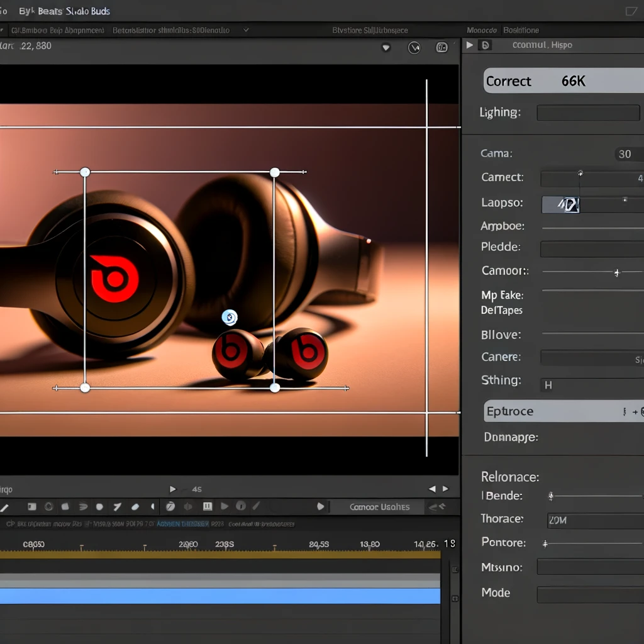Click the Pontore slider handle

pyautogui.click(x=545, y=544)
